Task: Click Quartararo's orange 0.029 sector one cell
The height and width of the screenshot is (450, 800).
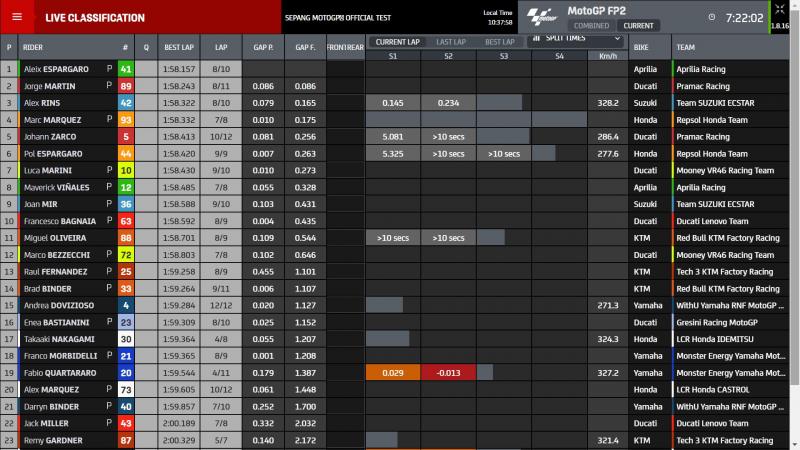Action: 393,372
